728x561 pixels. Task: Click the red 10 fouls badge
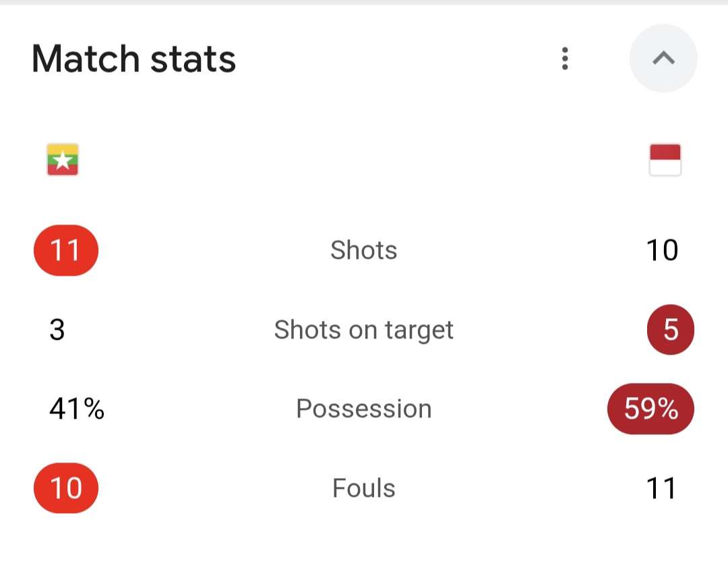66,488
